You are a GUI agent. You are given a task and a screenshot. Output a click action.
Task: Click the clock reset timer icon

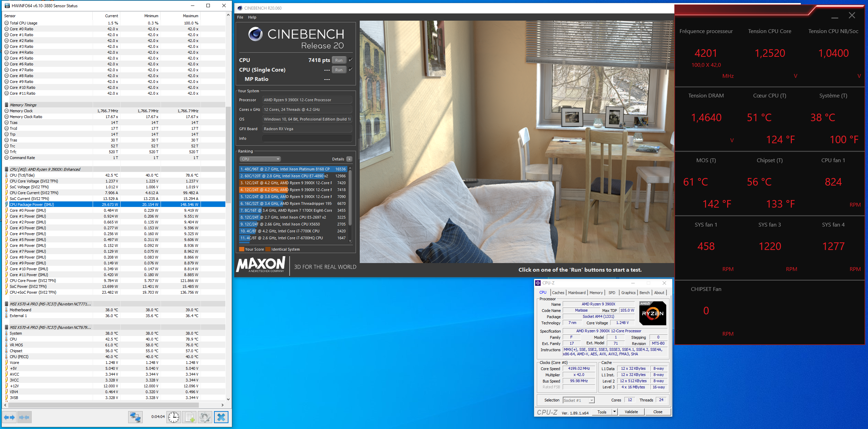tap(174, 417)
